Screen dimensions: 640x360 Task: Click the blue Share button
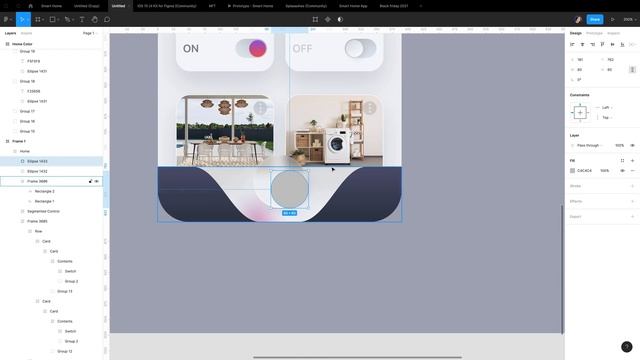coord(595,19)
